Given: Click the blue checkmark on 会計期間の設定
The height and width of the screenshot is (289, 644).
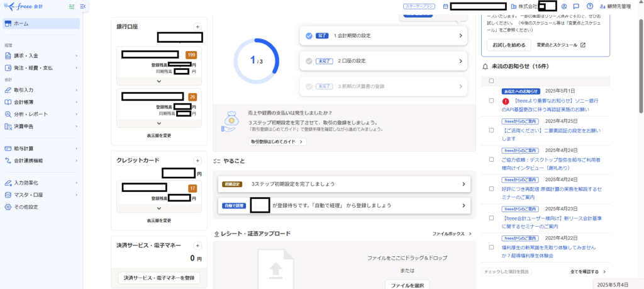Looking at the screenshot, I should 309,36.
